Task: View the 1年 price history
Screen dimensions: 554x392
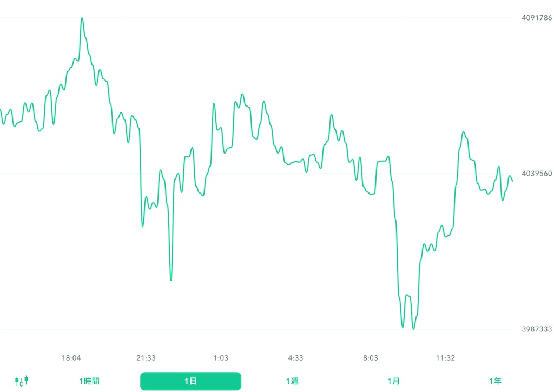Action: pyautogui.click(x=495, y=381)
